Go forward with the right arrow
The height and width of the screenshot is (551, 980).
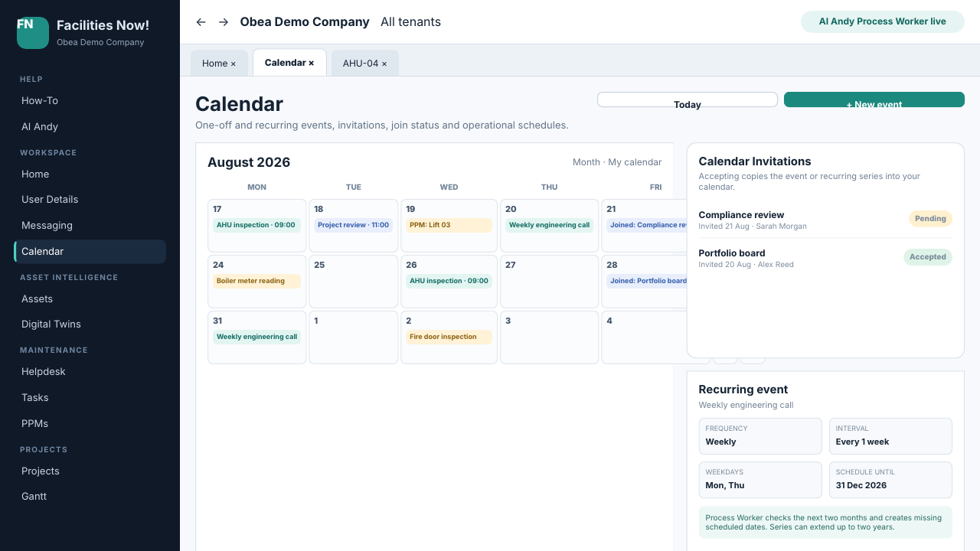[224, 22]
